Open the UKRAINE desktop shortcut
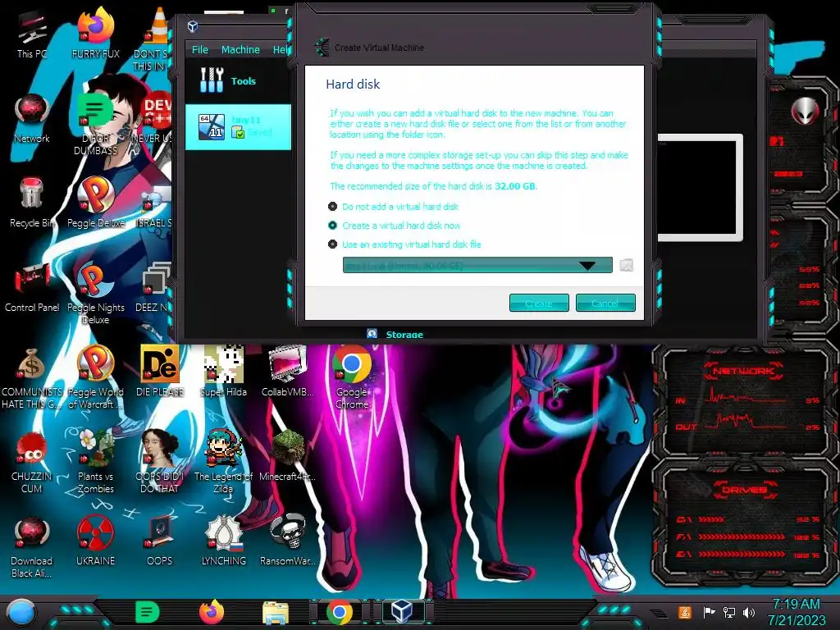 [x=95, y=541]
